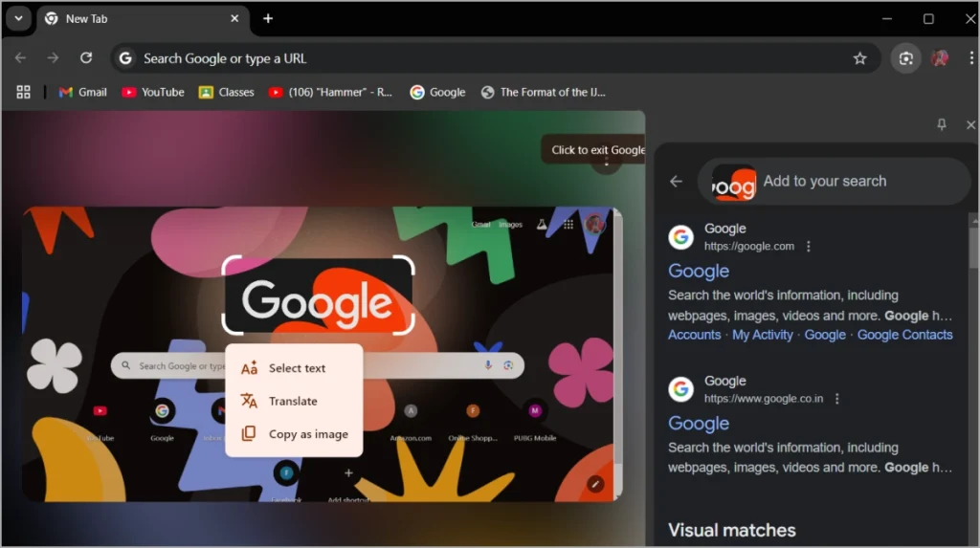Click the page profile avatar near the apps grid
The width and height of the screenshot is (980, 548).
click(x=594, y=224)
